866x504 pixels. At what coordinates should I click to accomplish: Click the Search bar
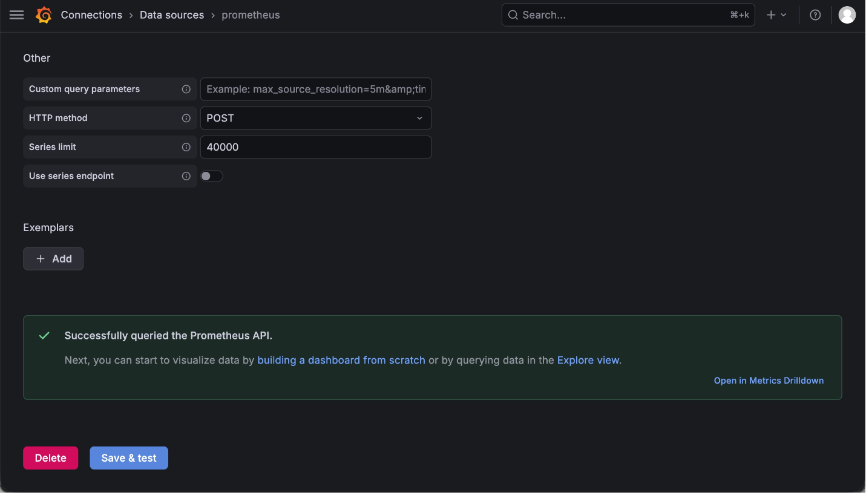pyautogui.click(x=628, y=15)
